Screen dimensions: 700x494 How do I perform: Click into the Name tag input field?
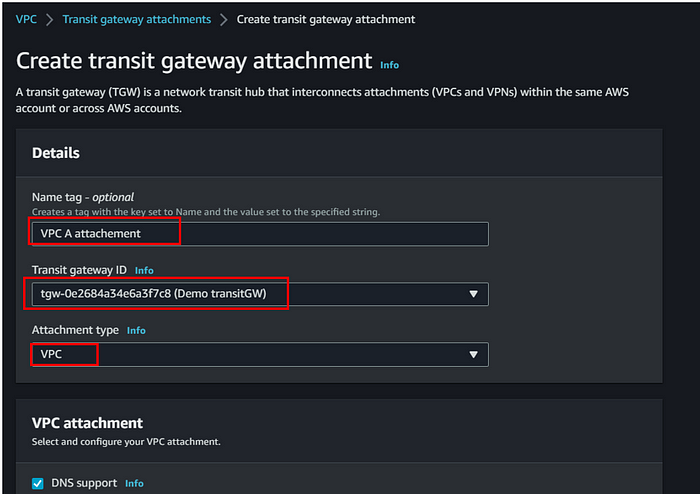click(260, 234)
